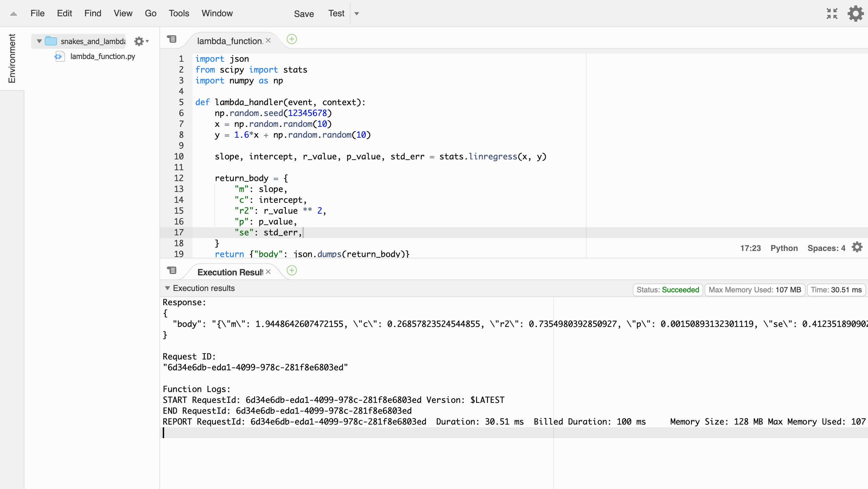Add a new editor tab with plus icon
868x489 pixels.
tap(292, 39)
